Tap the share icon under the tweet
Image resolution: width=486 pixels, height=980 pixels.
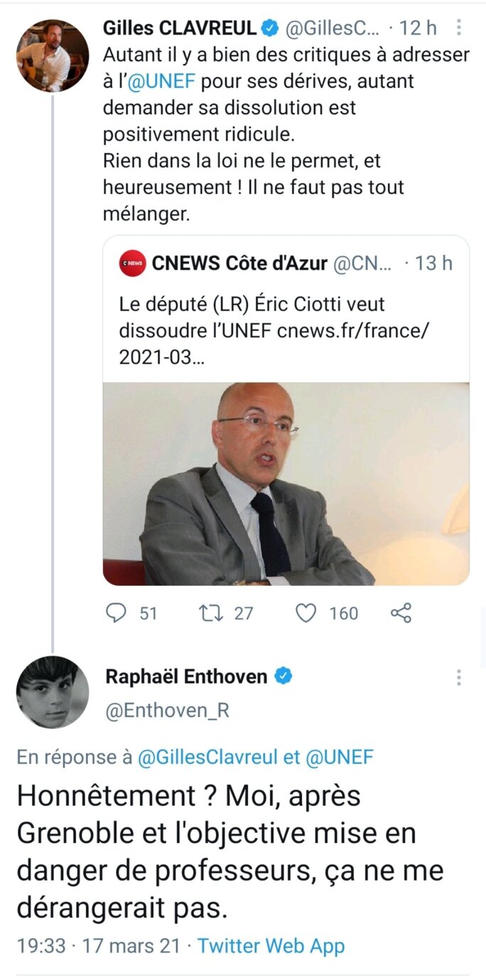pyautogui.click(x=401, y=612)
